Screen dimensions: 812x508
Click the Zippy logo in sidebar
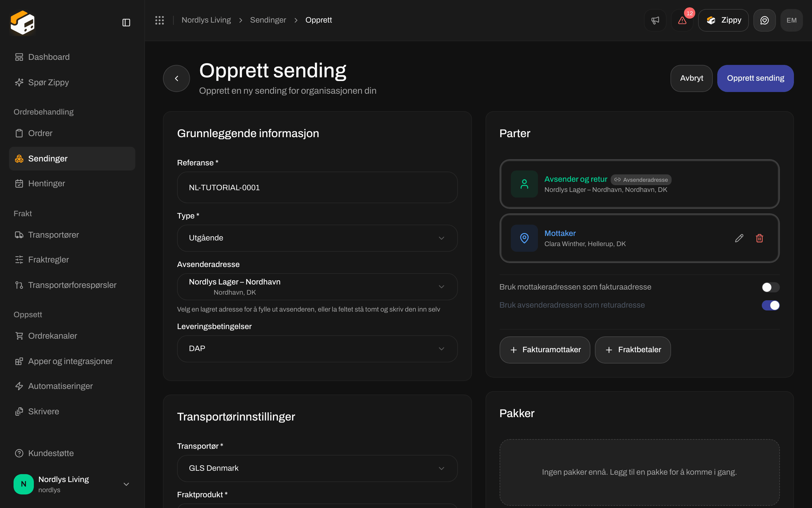click(23, 23)
